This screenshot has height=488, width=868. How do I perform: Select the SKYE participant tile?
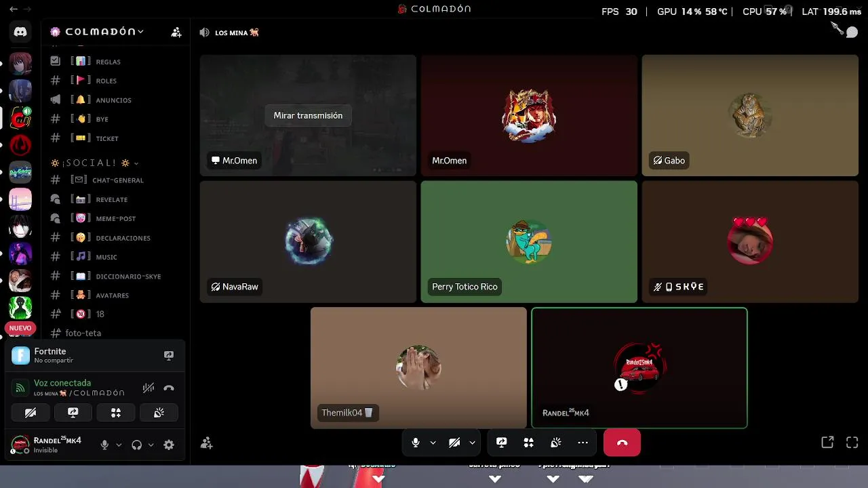pos(750,241)
